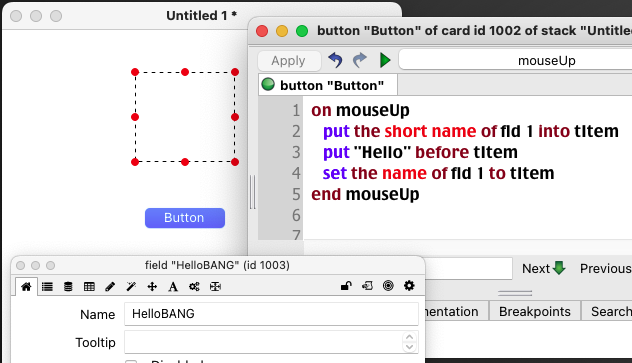This screenshot has height=363, width=632.
Task: Click the blue Undo arrow in script editor
Action: click(335, 60)
